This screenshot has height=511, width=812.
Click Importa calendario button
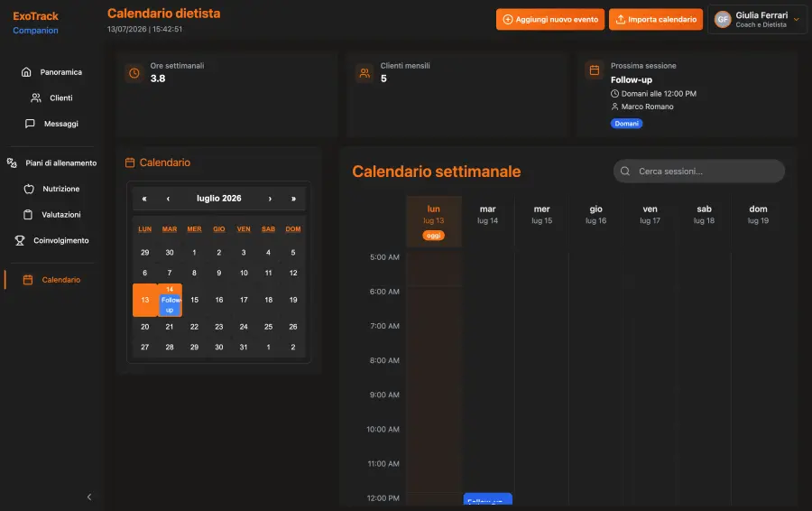(x=656, y=20)
